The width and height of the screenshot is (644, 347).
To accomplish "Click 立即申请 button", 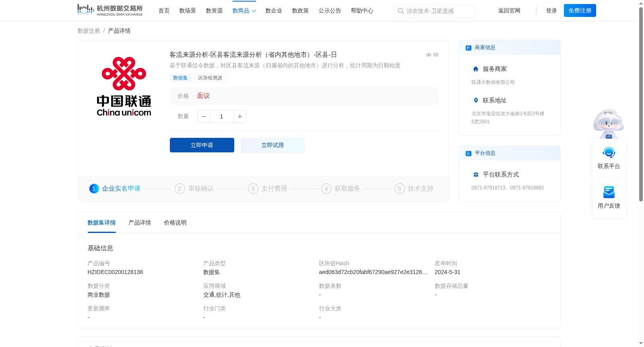I will tap(202, 145).
